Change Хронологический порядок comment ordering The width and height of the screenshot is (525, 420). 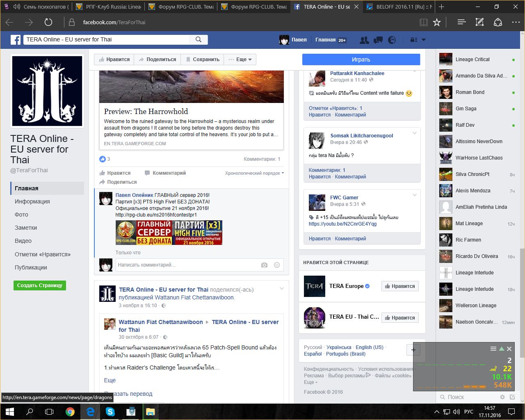pyautogui.click(x=254, y=173)
